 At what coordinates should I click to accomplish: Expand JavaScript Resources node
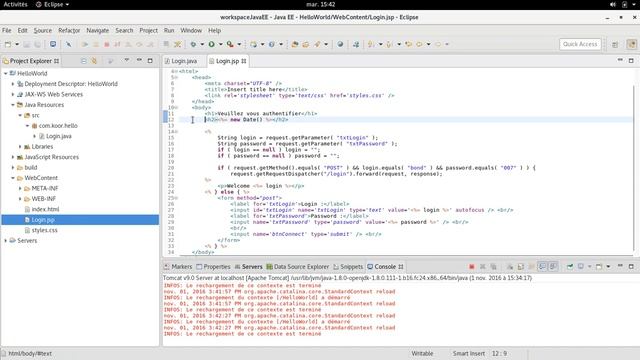coord(13,157)
